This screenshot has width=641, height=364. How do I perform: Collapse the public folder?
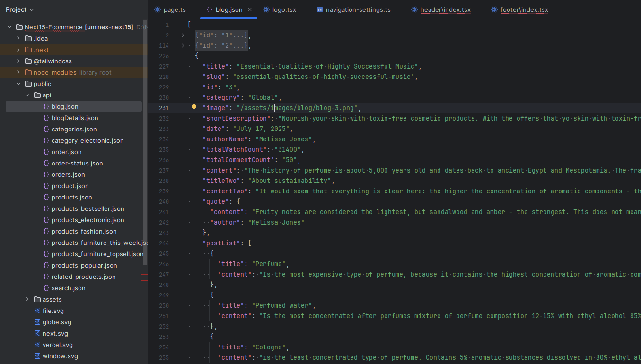pyautogui.click(x=18, y=84)
